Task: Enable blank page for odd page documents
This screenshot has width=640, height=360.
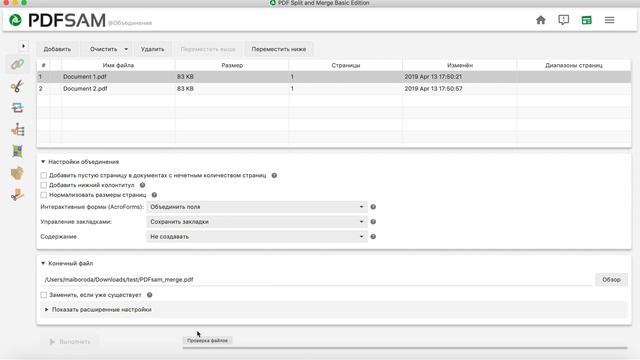Action: (x=44, y=176)
